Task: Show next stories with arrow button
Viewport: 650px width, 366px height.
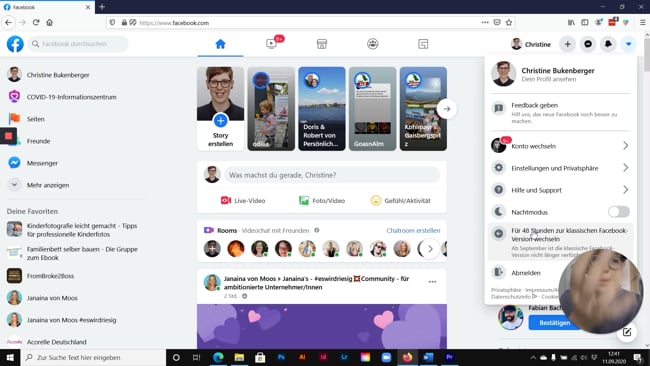Action: coord(446,109)
